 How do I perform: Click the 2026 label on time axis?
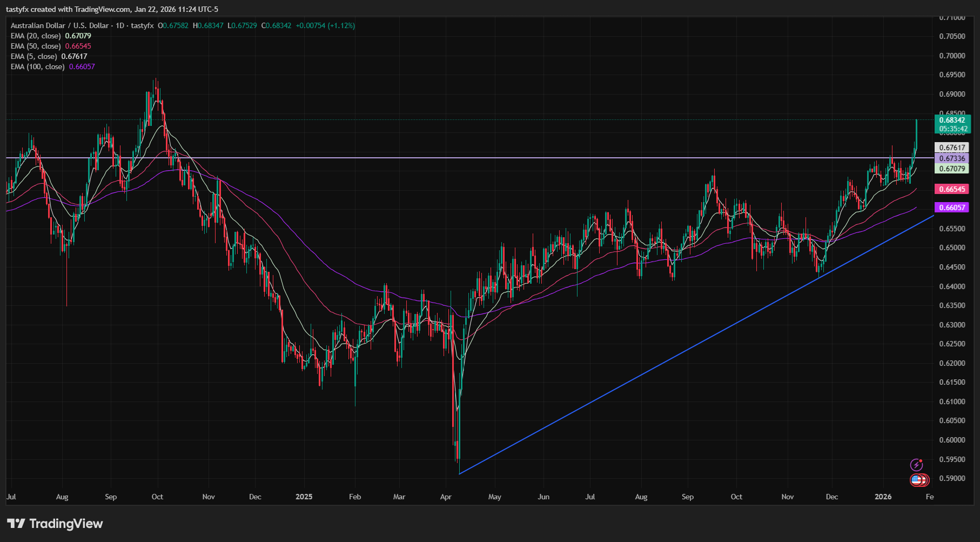pyautogui.click(x=883, y=496)
